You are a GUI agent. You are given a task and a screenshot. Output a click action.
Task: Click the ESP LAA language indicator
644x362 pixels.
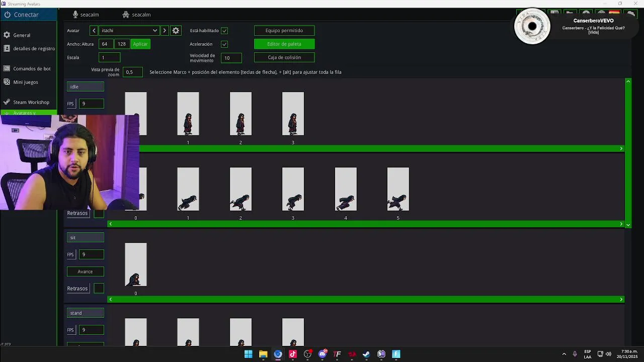pyautogui.click(x=588, y=354)
